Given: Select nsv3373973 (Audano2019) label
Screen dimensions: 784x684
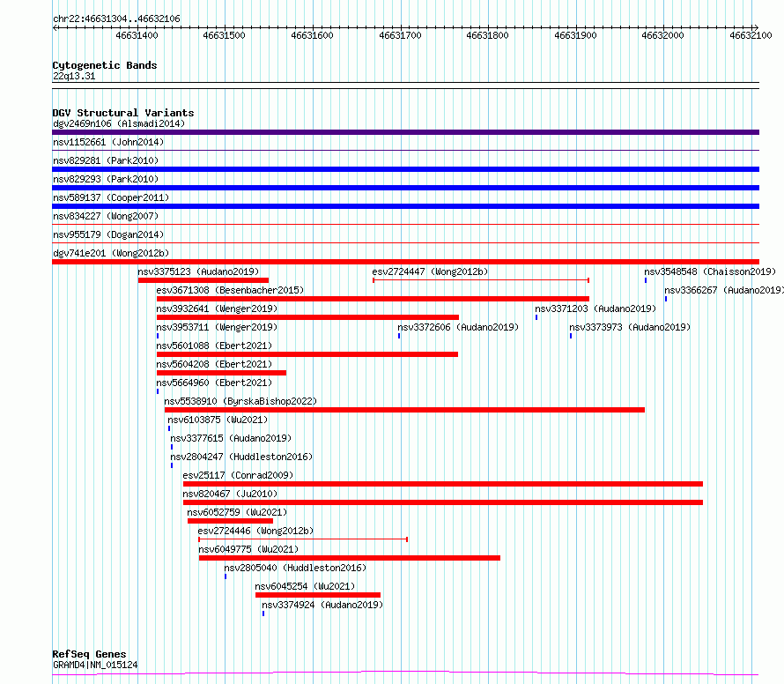Looking at the screenshot, I should pos(630,327).
